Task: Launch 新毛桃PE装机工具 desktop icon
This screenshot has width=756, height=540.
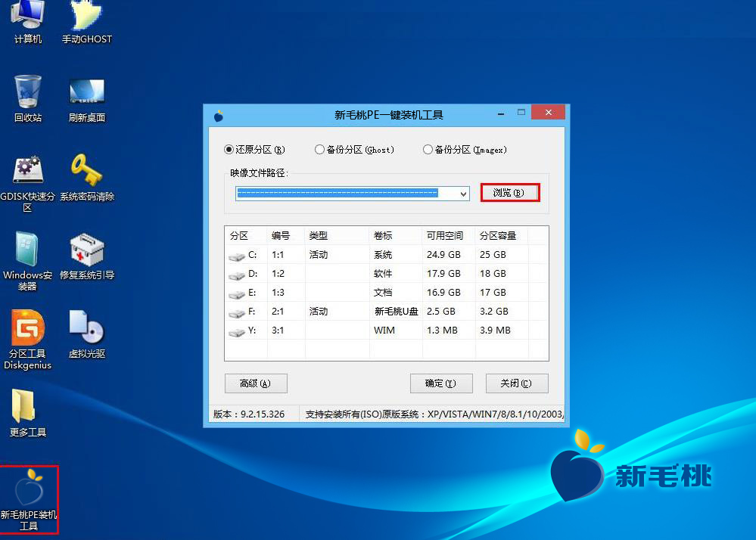Action: click(x=29, y=499)
